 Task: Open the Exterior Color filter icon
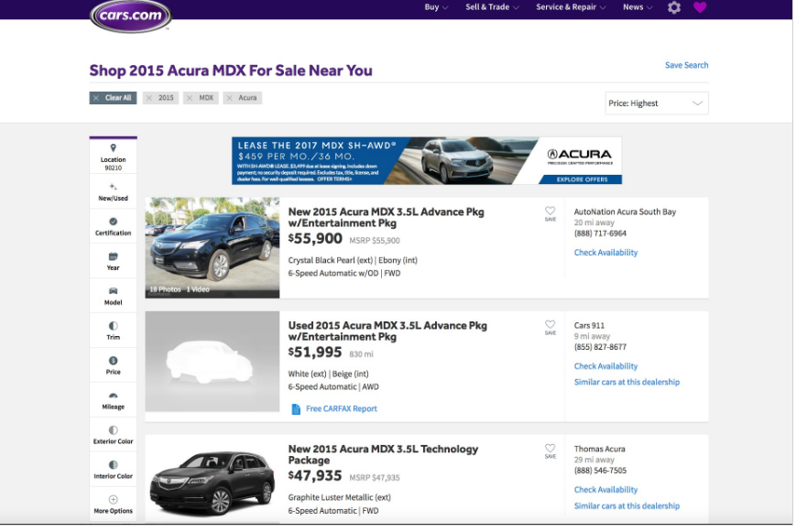click(114, 430)
